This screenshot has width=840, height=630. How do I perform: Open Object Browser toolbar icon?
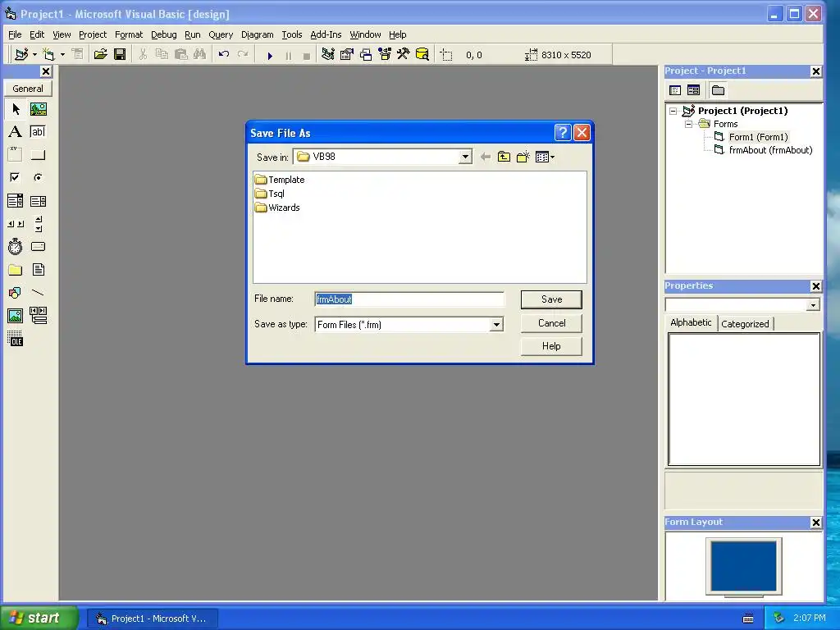pos(385,54)
